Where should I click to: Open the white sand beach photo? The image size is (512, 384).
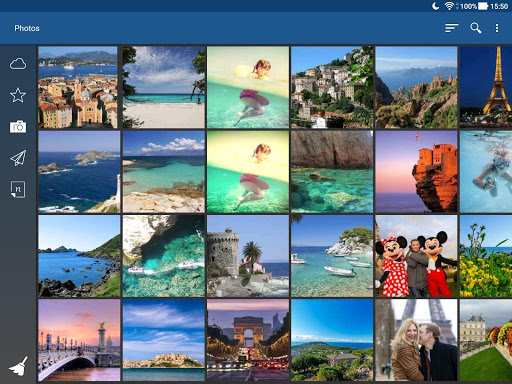(x=164, y=87)
